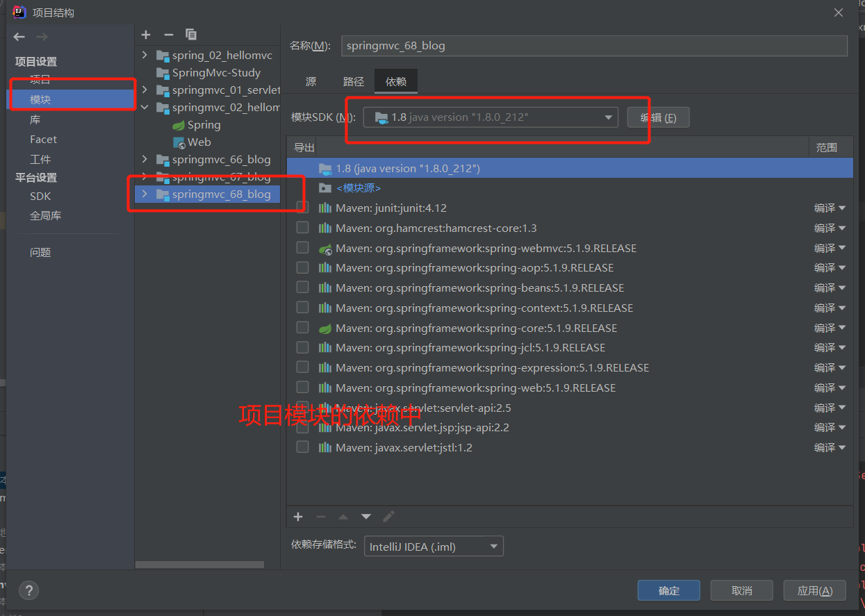Select the <模块源> module source row
The width and height of the screenshot is (865, 616).
click(x=570, y=188)
